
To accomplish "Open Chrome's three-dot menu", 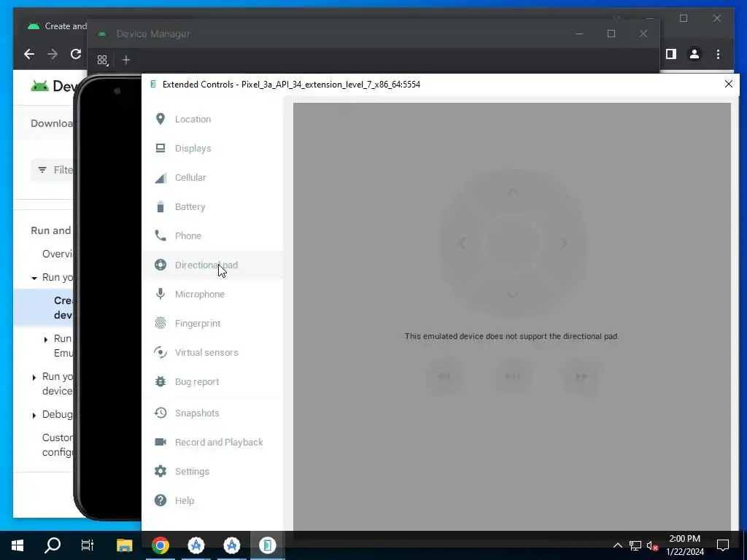I will pos(718,54).
